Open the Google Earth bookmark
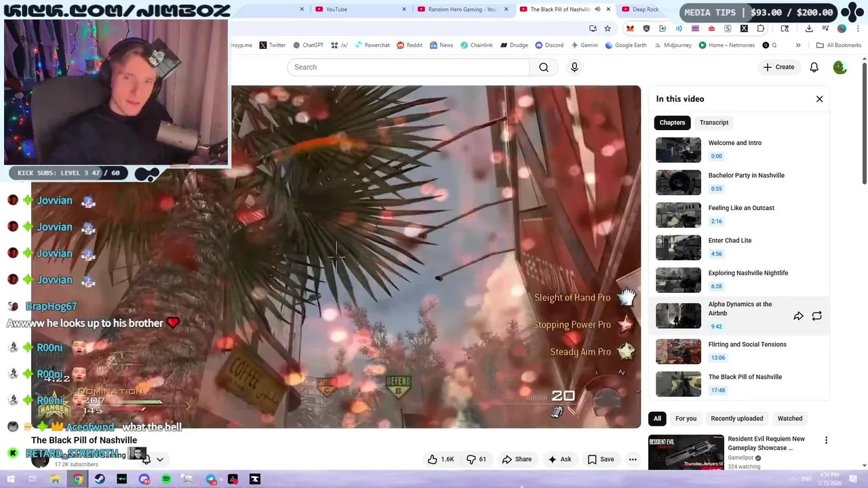 tap(625, 45)
